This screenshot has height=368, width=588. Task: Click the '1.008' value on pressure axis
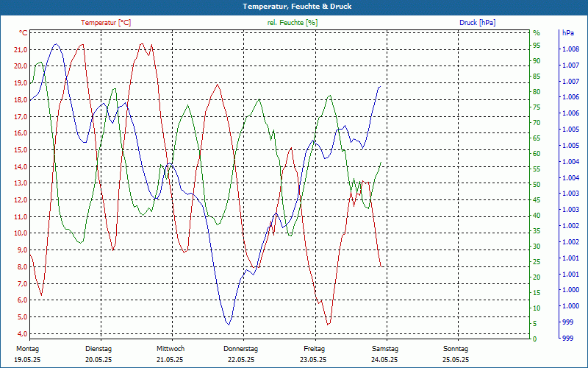[571, 49]
